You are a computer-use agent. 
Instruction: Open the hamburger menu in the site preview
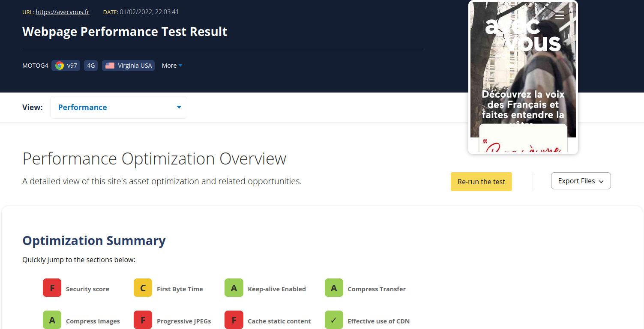click(560, 16)
